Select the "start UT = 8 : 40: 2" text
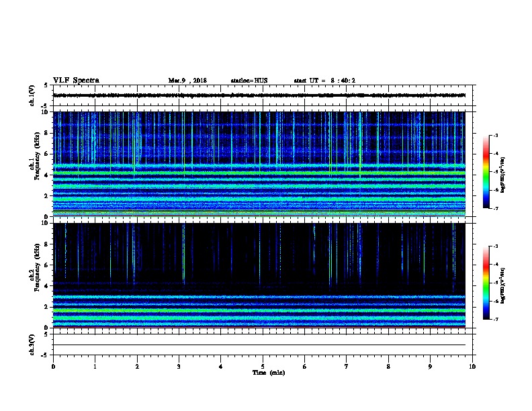 pos(324,81)
